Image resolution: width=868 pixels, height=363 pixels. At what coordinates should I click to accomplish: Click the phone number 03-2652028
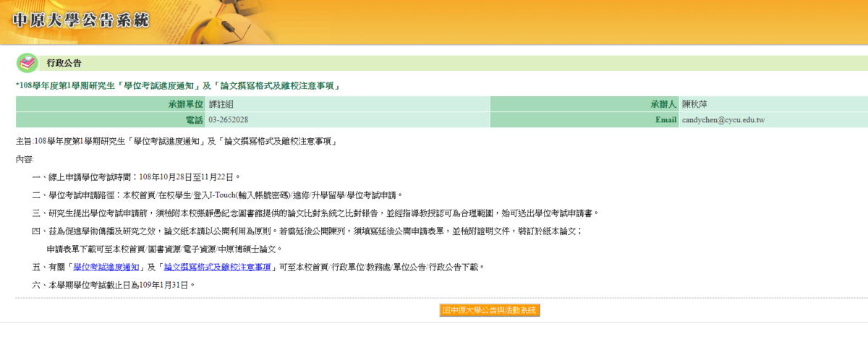click(x=229, y=119)
